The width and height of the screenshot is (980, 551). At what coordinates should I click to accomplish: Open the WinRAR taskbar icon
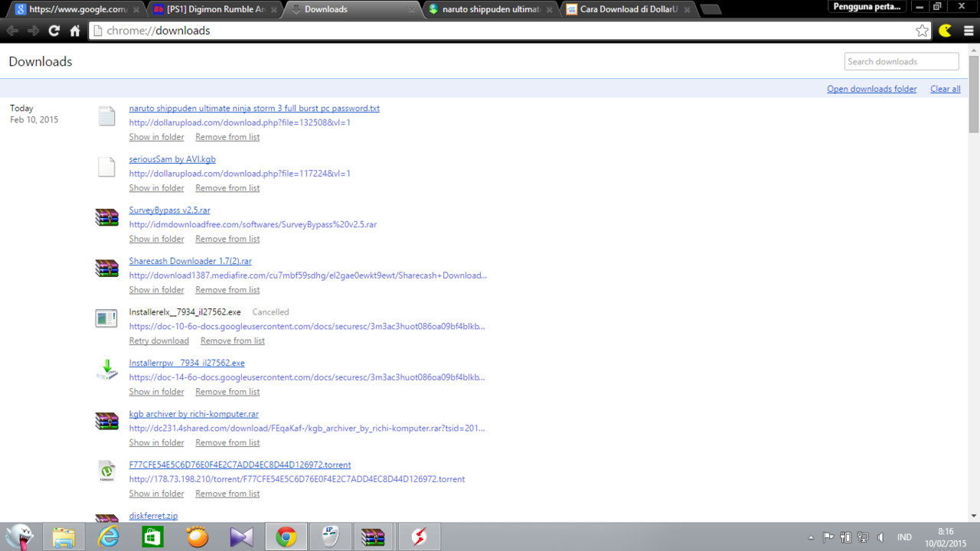pos(374,537)
